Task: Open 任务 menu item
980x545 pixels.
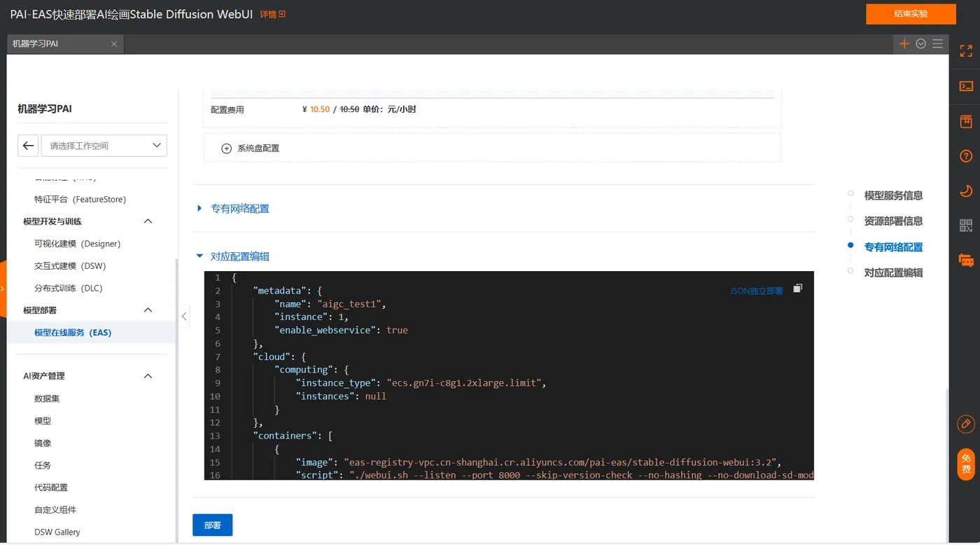Action: point(43,465)
